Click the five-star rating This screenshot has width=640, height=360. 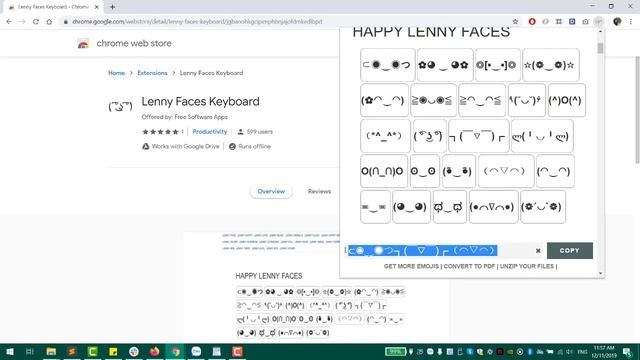click(160, 131)
